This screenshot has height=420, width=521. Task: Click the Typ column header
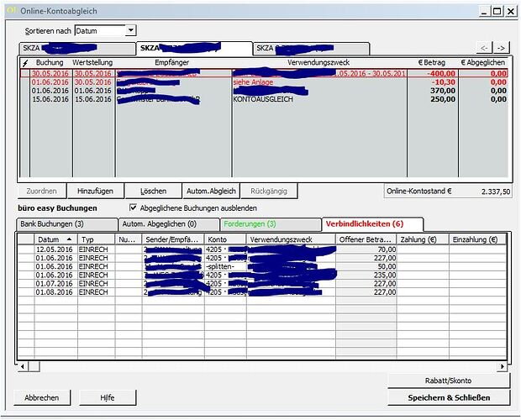coord(96,239)
